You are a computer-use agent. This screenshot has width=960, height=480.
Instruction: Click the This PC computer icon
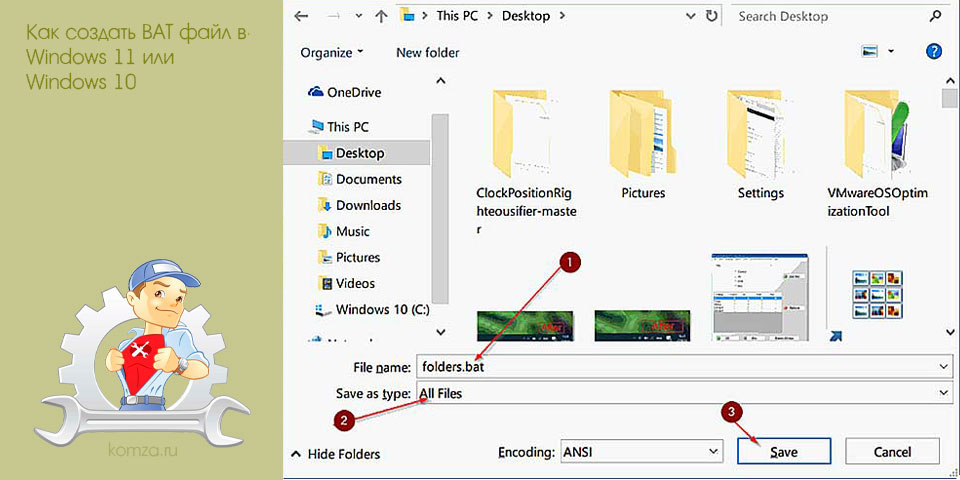(x=317, y=126)
